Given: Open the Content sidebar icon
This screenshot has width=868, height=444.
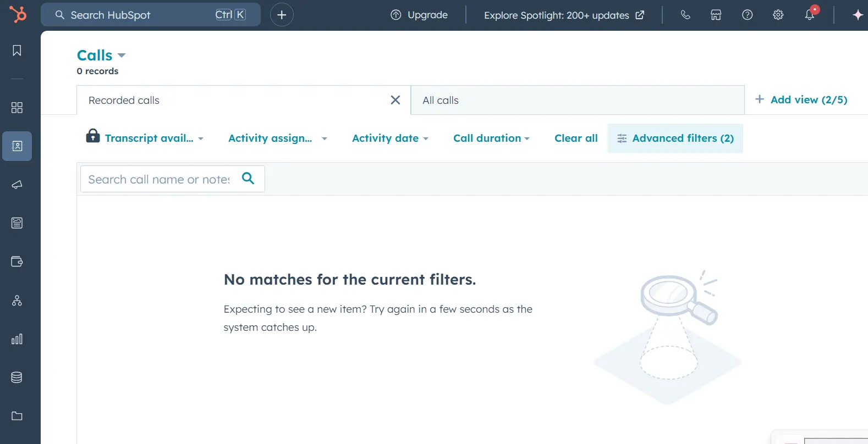Looking at the screenshot, I should click(x=17, y=223).
